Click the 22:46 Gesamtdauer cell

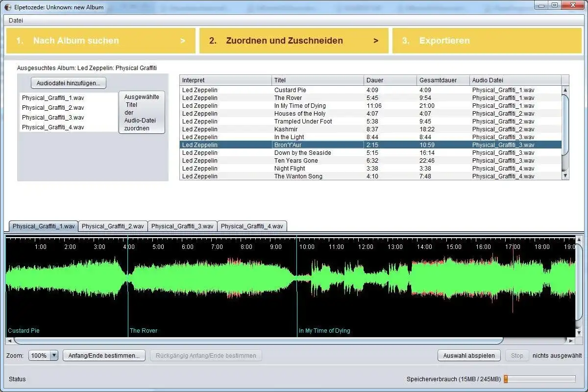coord(443,161)
